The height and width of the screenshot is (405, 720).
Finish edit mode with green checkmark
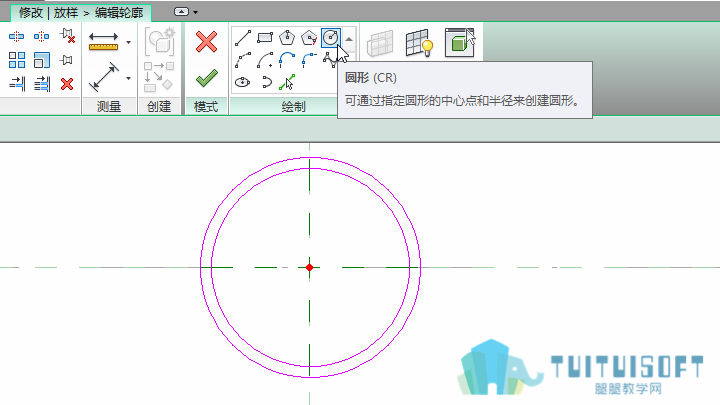[x=207, y=78]
